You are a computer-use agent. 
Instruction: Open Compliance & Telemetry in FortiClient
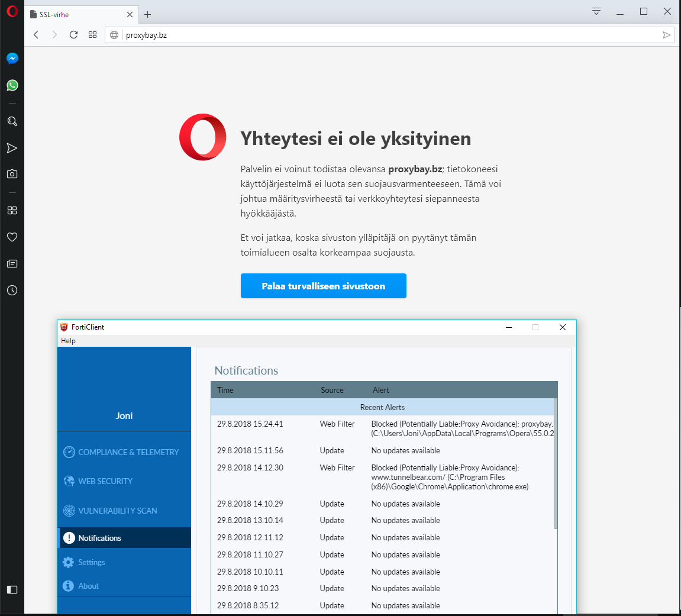click(x=124, y=452)
